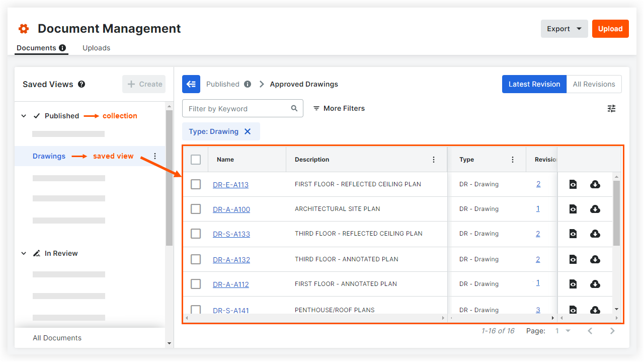The height and width of the screenshot is (362, 644).
Task: Switch to the Uploads tab
Action: pos(96,48)
